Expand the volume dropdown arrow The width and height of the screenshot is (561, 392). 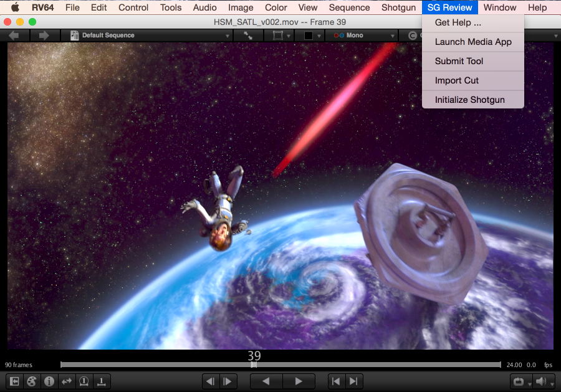(x=552, y=384)
